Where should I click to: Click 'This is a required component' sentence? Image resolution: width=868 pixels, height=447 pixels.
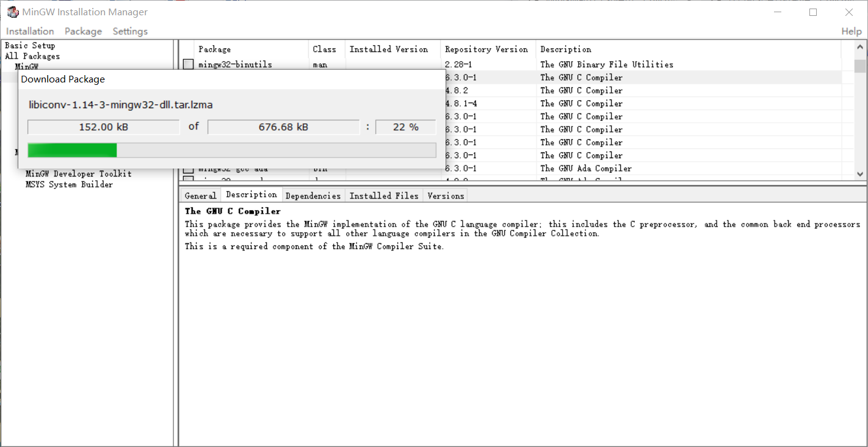tap(314, 247)
